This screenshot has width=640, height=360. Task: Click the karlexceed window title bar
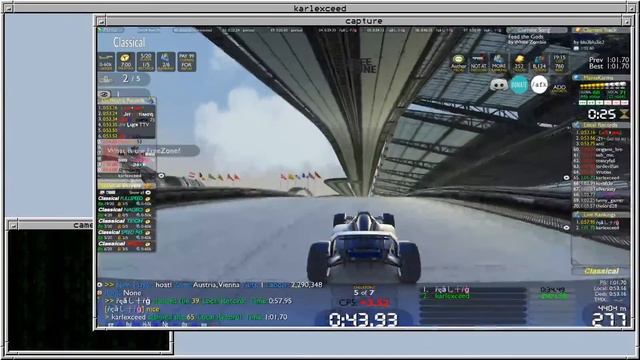(320, 8)
